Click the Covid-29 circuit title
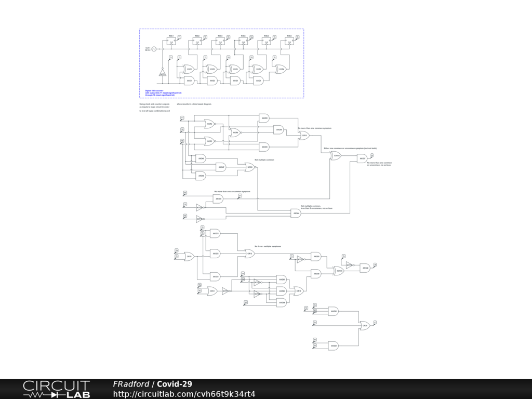Screen dimensions: 532x399 pyautogui.click(x=175, y=384)
